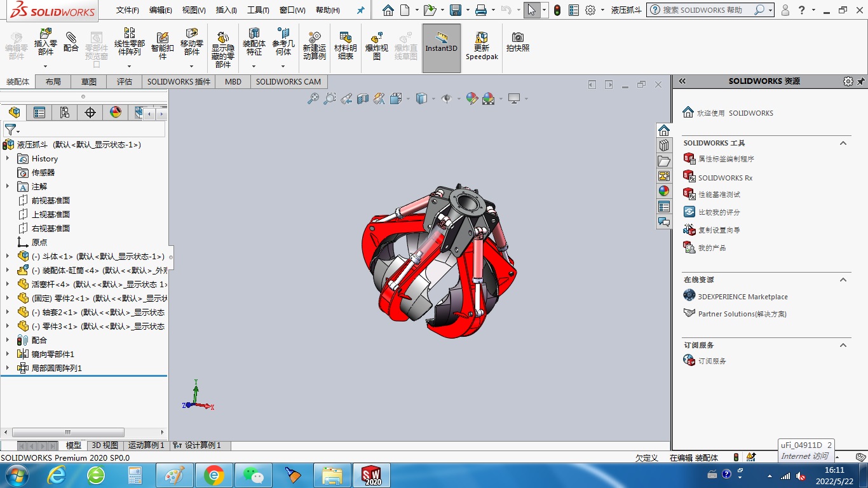The width and height of the screenshot is (868, 488).
Task: Open View Orientation cube icon
Action: pos(395,98)
